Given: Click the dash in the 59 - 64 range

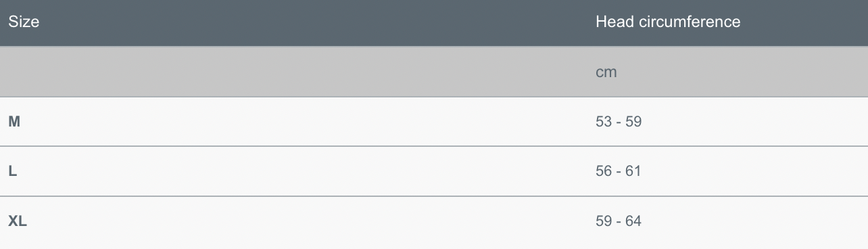Looking at the screenshot, I should pos(619,221).
